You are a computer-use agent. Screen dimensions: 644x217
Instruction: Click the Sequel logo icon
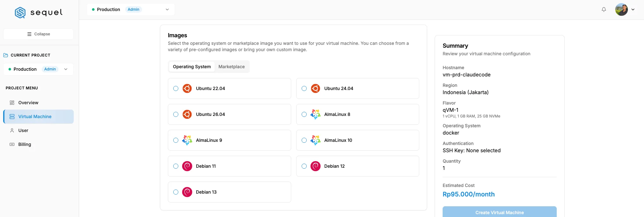[20, 13]
